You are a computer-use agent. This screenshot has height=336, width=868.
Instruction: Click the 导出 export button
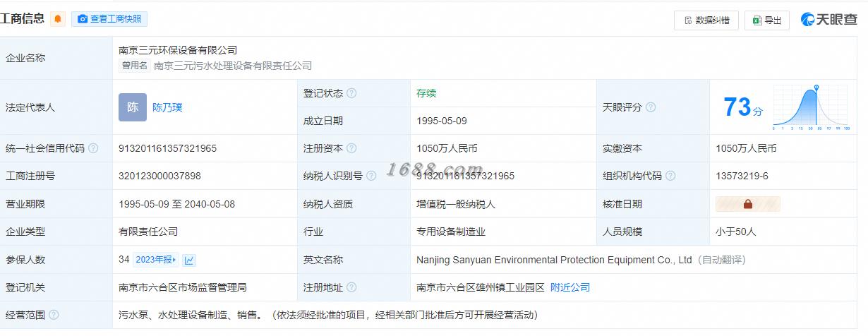tap(766, 20)
